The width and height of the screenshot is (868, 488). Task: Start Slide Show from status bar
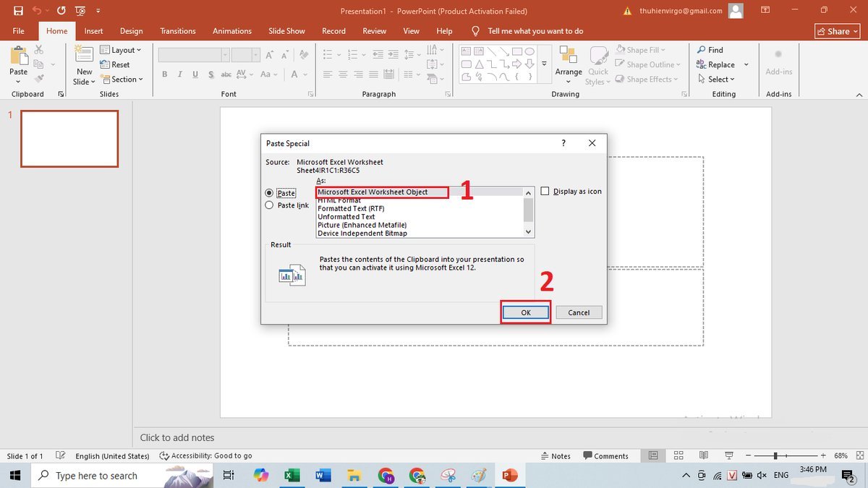[x=728, y=455]
